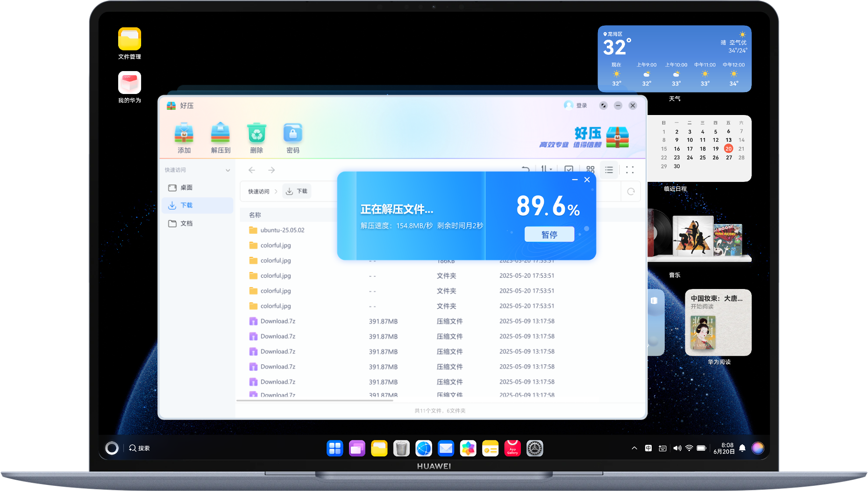This screenshot has height=491, width=868.
Task: Open the trash bin in the dock
Action: [401, 448]
